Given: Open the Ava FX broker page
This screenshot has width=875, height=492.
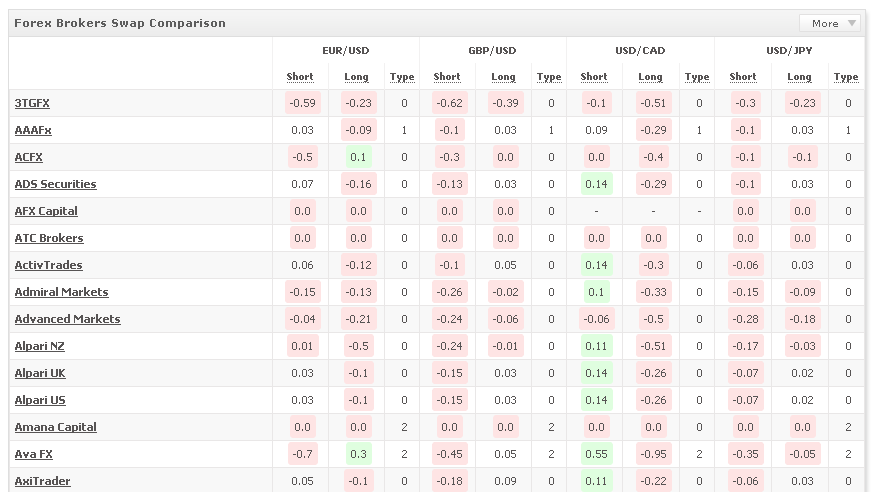Looking at the screenshot, I should pyautogui.click(x=35, y=454).
